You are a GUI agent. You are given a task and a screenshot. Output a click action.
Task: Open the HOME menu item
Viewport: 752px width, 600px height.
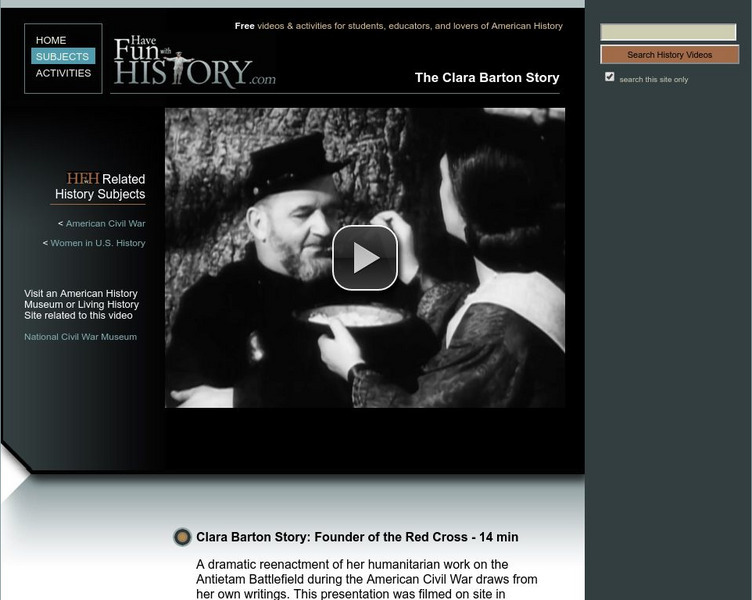[51, 40]
